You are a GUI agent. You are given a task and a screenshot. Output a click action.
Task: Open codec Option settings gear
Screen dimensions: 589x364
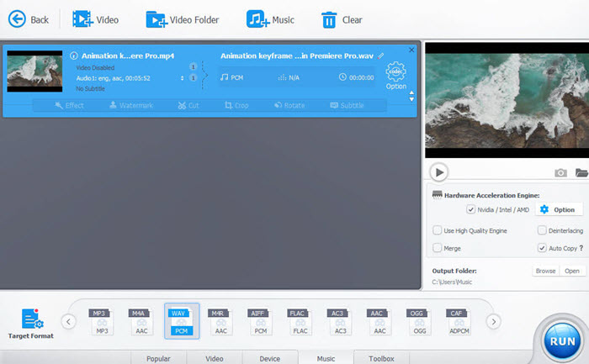(x=396, y=76)
